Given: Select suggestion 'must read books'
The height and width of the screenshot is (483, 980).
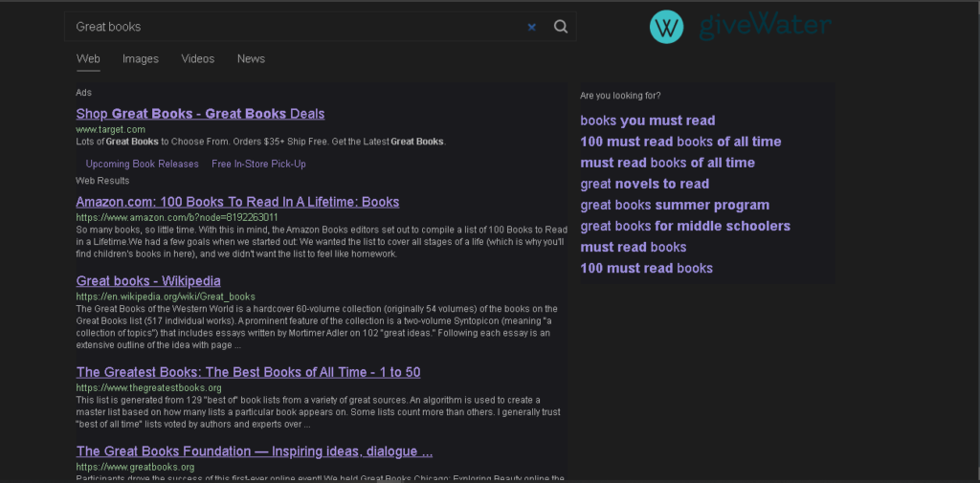Looking at the screenshot, I should click(634, 248).
